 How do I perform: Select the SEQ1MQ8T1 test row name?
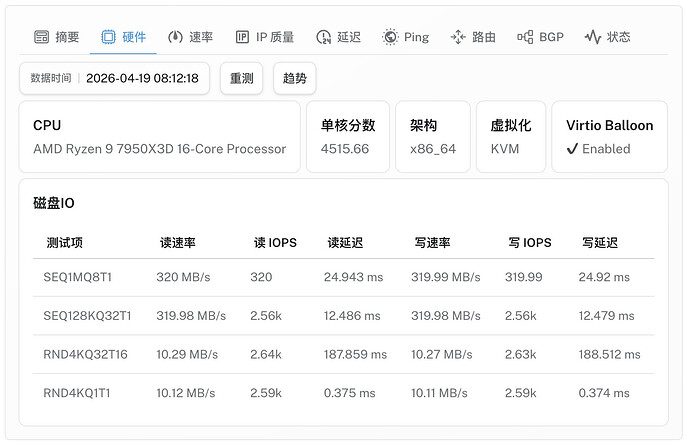77,277
